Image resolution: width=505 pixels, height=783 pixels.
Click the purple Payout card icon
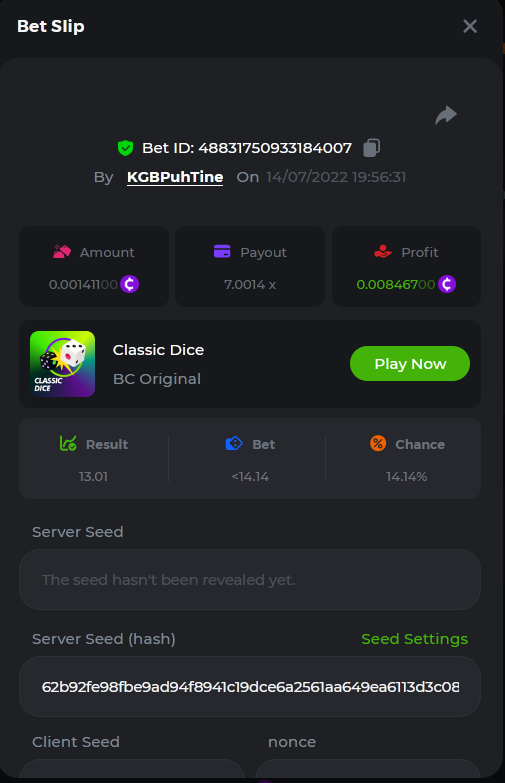tap(222, 251)
